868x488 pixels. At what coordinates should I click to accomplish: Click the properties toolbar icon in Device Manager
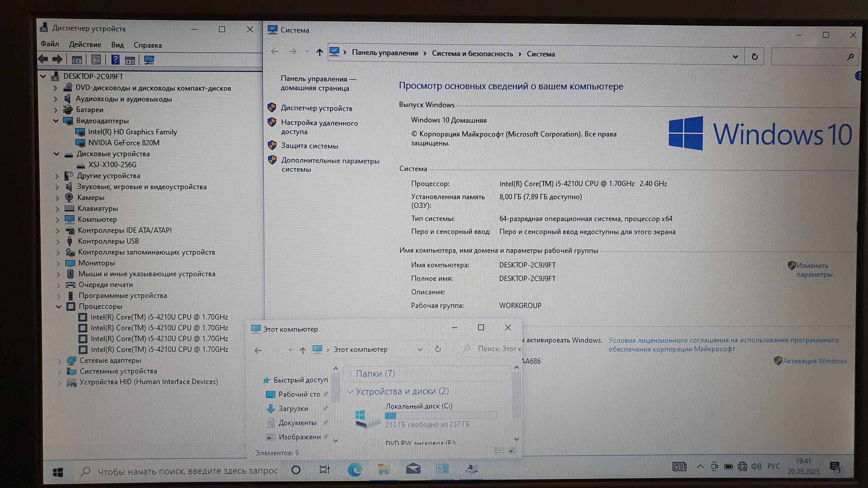tap(96, 60)
